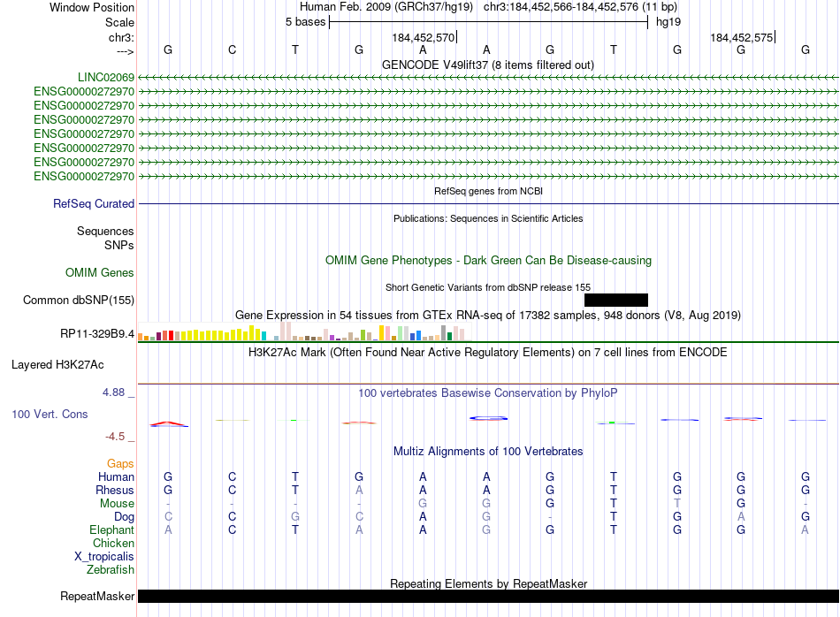This screenshot has height=617, width=840.
Task: Click the SNPs label of Publications track
Action: click(119, 245)
